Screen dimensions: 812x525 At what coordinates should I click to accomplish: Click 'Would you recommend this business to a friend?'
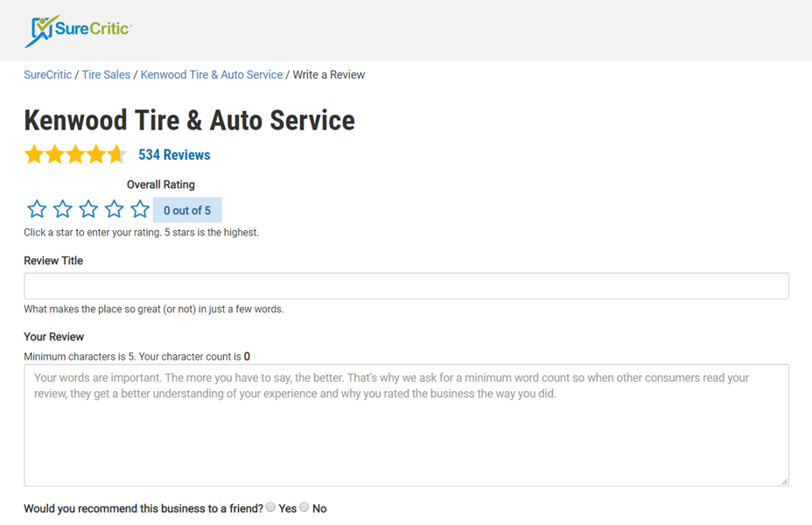click(143, 508)
